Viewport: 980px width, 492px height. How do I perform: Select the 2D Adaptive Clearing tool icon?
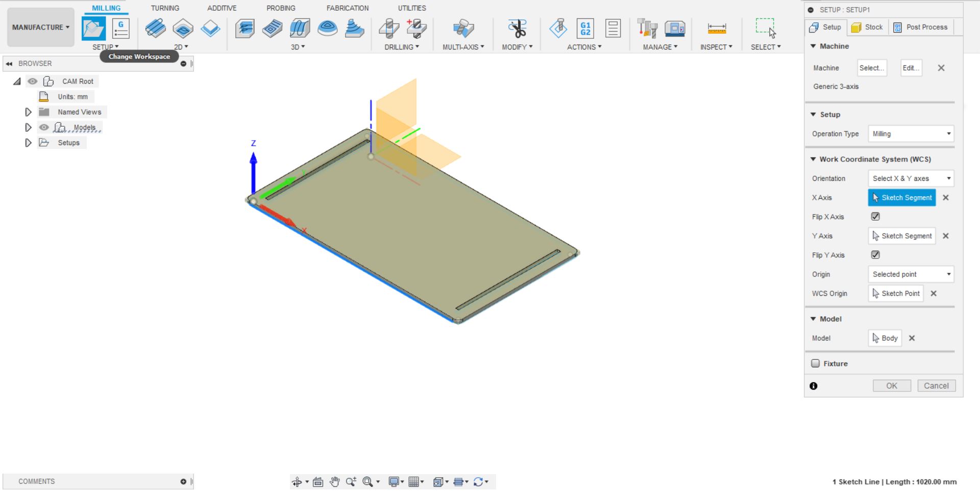coord(156,29)
